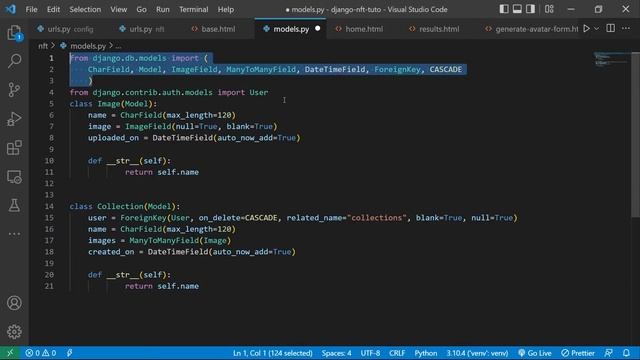Select Python interpreter 3.10.4 venv
Image resolution: width=640 pixels, height=360 pixels.
tap(477, 353)
